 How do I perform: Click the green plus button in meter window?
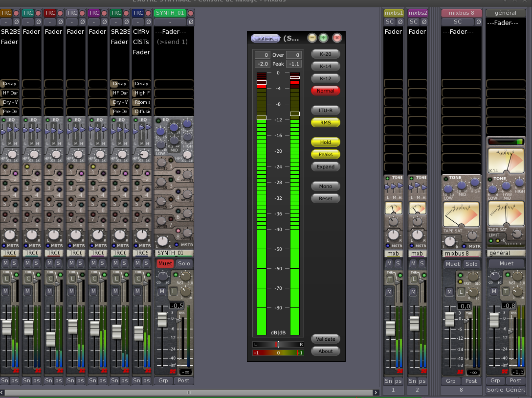pyautogui.click(x=323, y=38)
